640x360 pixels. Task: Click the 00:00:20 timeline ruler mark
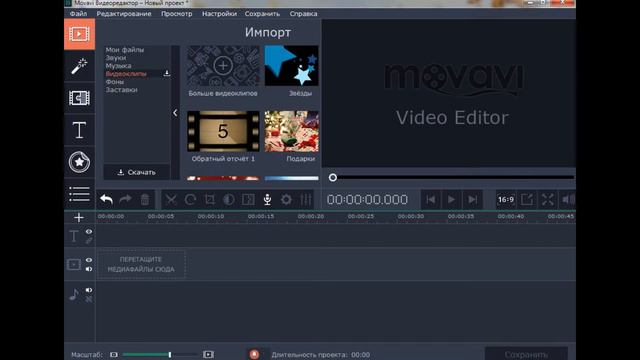[x=311, y=216]
